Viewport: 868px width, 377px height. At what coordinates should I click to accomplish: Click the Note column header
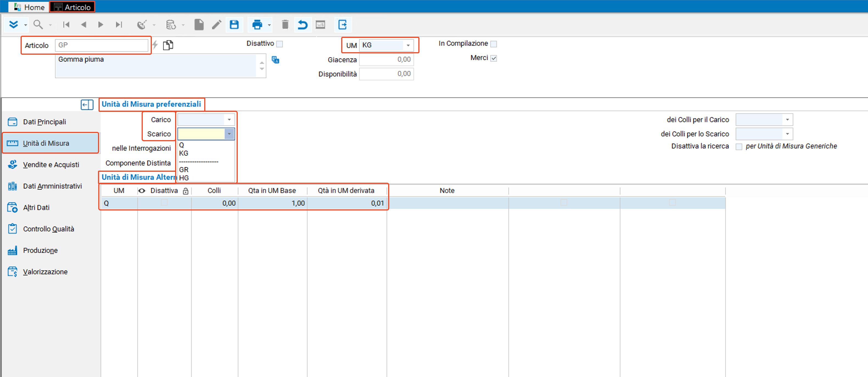[447, 191]
